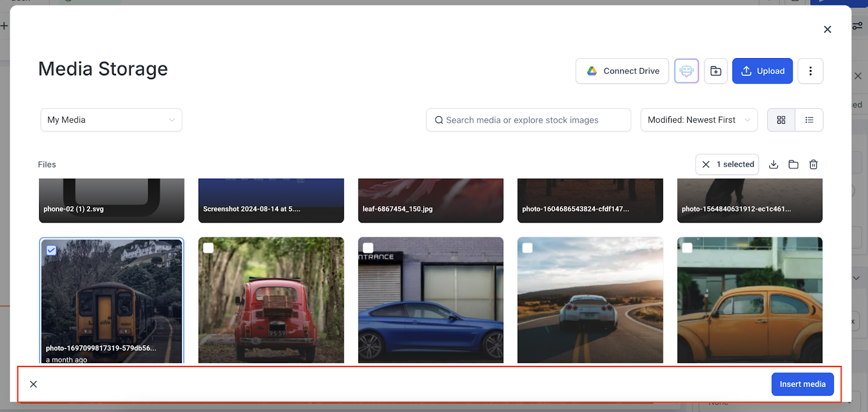868x412 pixels.
Task: Select the red vintage car image checkbox
Action: coord(208,248)
